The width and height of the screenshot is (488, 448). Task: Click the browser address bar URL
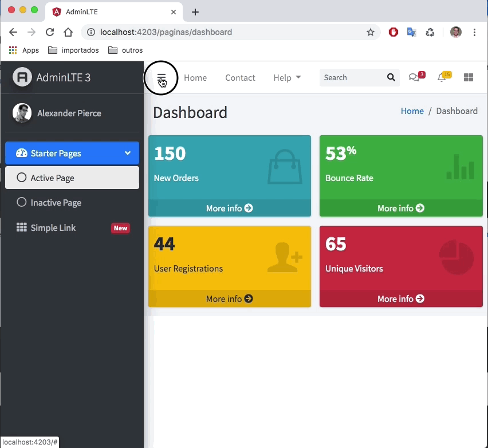pyautogui.click(x=166, y=32)
